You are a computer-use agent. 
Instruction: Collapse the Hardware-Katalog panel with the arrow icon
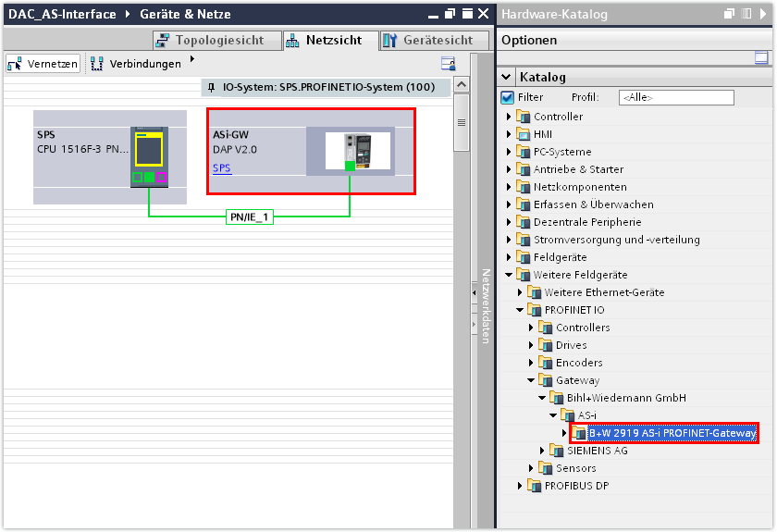[x=765, y=14]
